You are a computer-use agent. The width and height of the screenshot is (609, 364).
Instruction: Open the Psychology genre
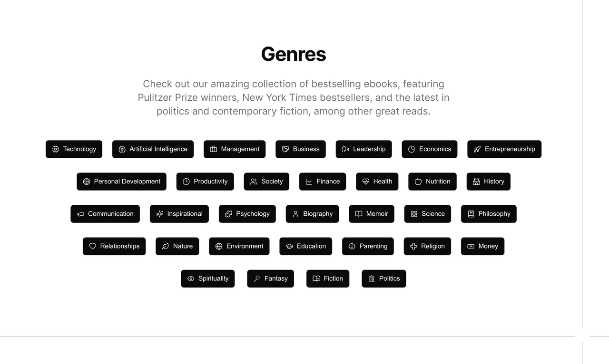(247, 214)
